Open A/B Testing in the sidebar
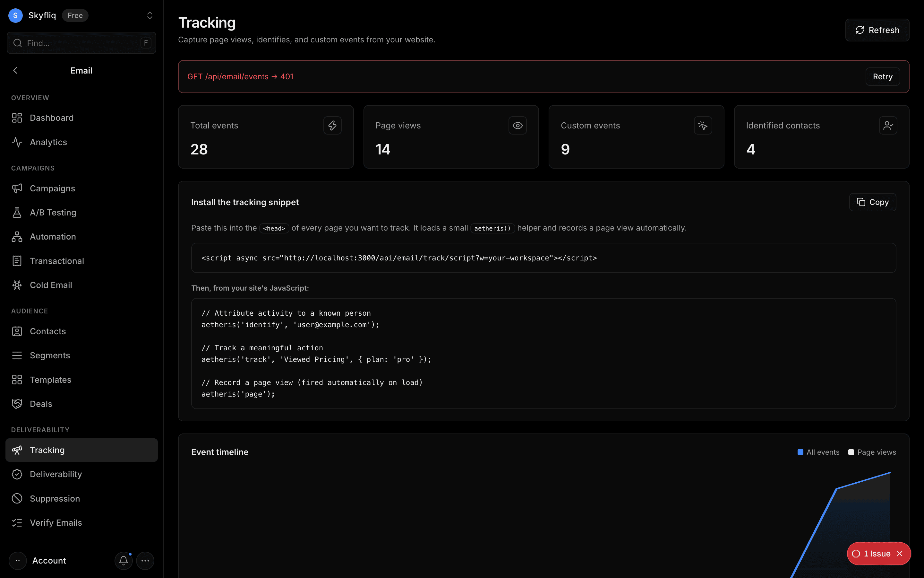This screenshot has width=924, height=578. pos(81,213)
